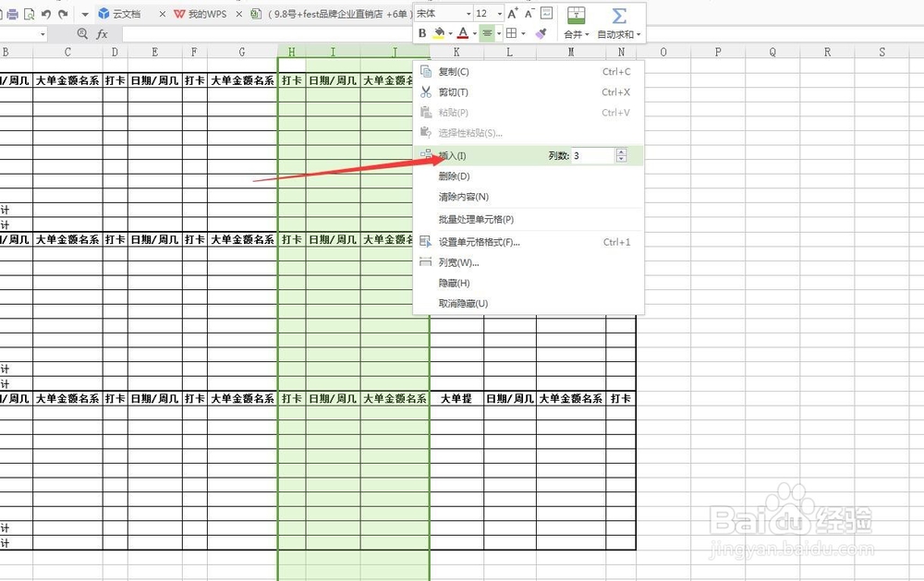
Task: Open print preview icon
Action: click(29, 14)
